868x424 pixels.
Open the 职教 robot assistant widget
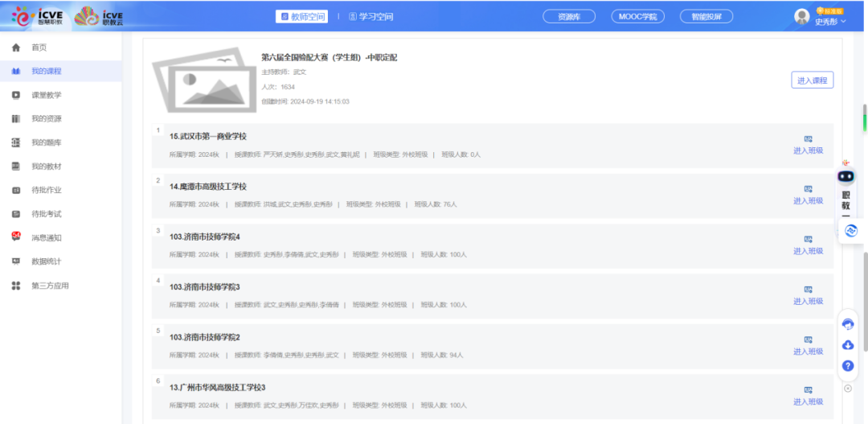pos(845,191)
